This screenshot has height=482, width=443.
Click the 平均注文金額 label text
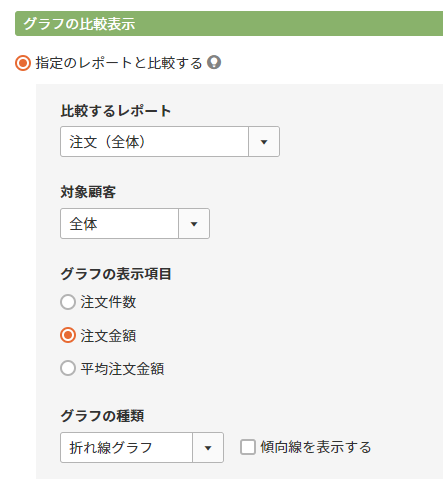pos(122,369)
